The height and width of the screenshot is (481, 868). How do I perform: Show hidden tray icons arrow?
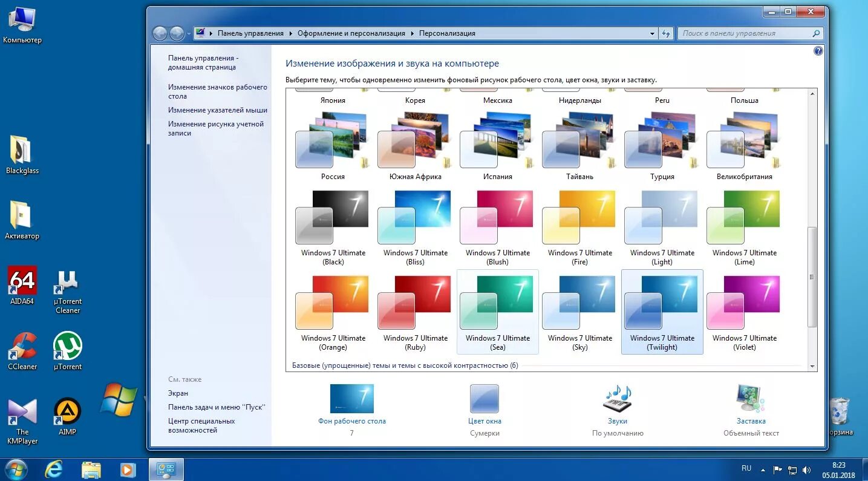[x=763, y=470]
